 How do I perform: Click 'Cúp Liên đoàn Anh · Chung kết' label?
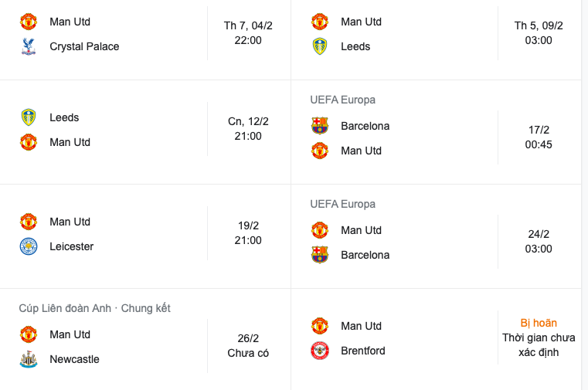click(x=94, y=308)
